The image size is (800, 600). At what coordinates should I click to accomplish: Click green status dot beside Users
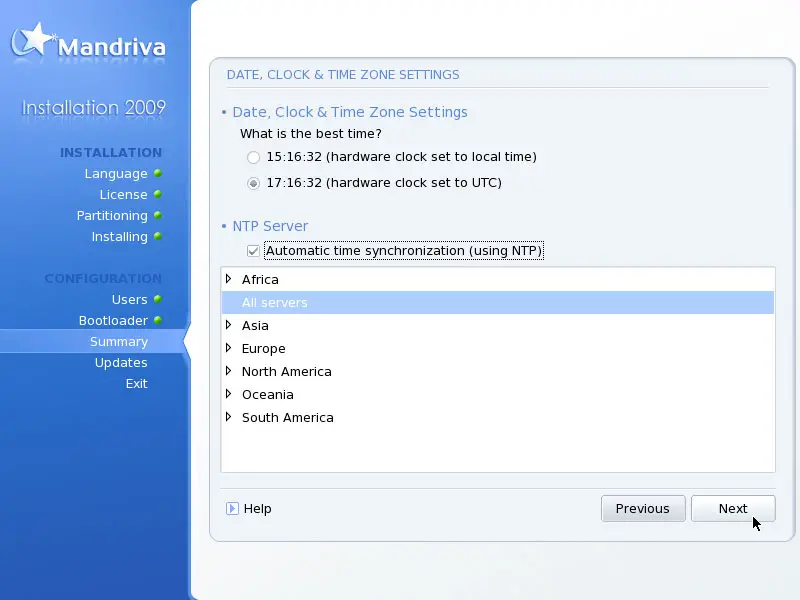pos(158,298)
